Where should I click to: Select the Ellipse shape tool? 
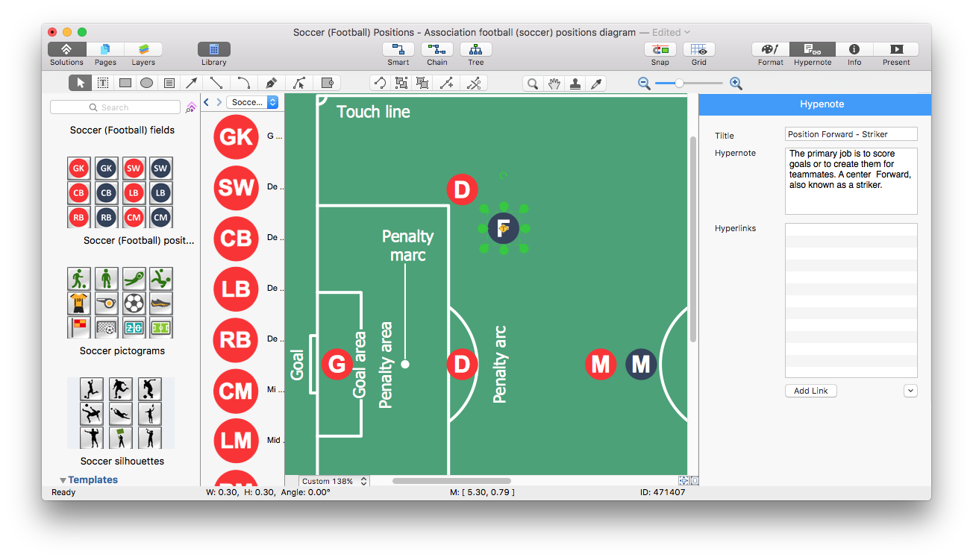[x=146, y=82]
